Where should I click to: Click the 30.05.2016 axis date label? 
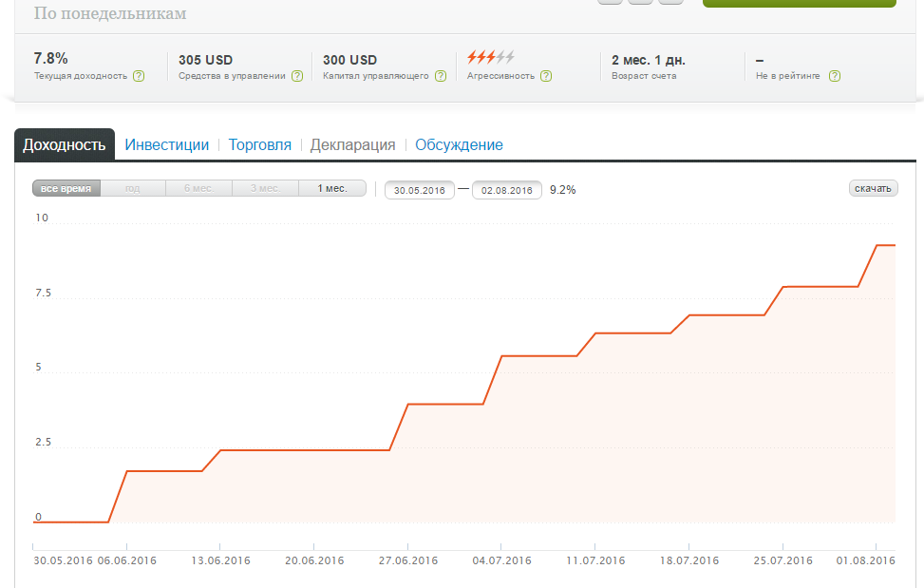pyautogui.click(x=63, y=560)
